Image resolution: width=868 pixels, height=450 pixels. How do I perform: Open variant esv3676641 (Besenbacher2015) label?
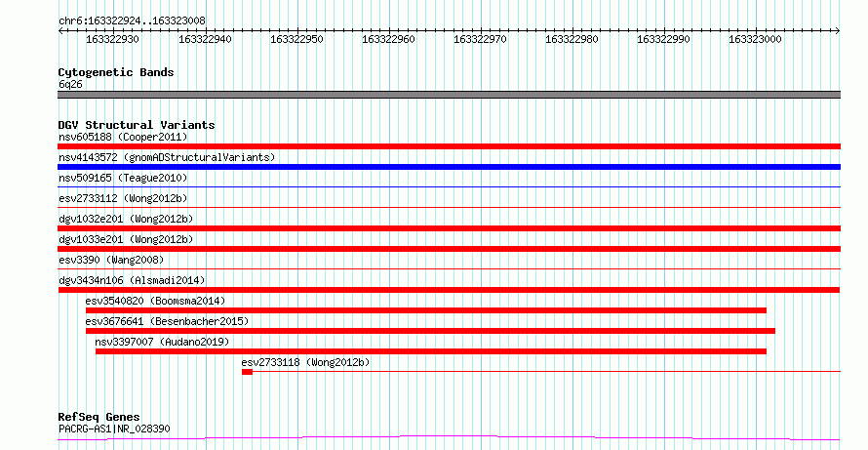pos(167,321)
